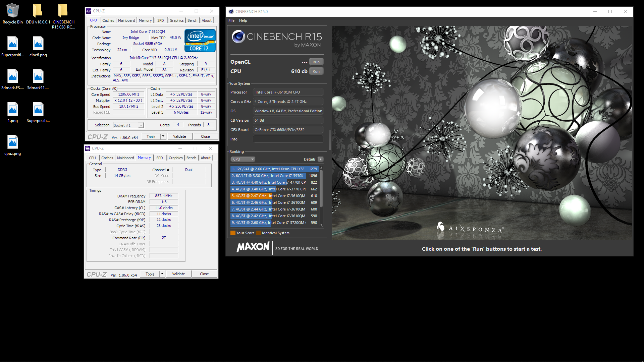Screen dimensions: 644x362
Task: Select the Superpositi image file next to cine6.png
Action: (x=13, y=47)
